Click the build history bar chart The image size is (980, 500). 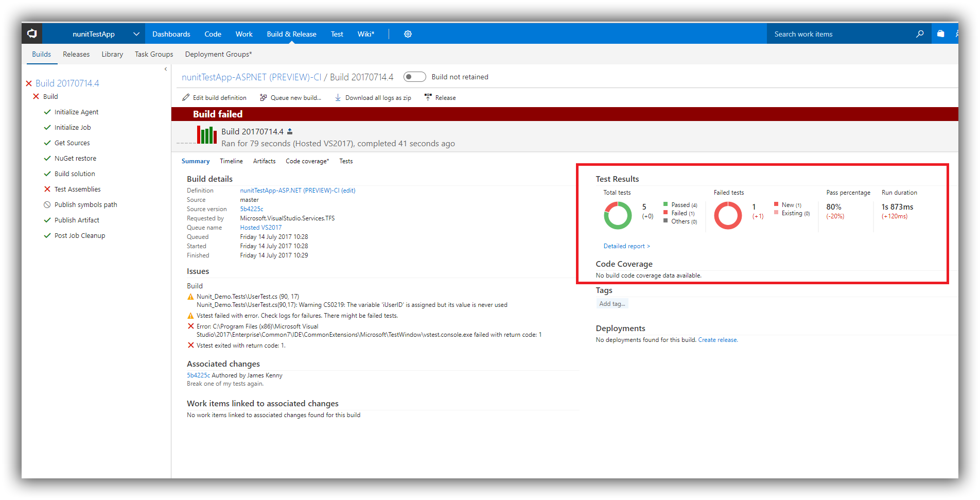(x=207, y=135)
